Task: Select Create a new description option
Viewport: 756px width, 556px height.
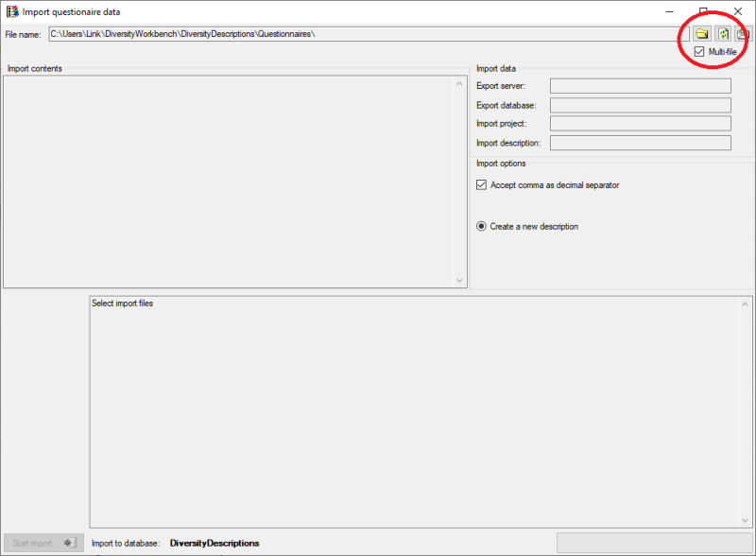Action: [482, 227]
